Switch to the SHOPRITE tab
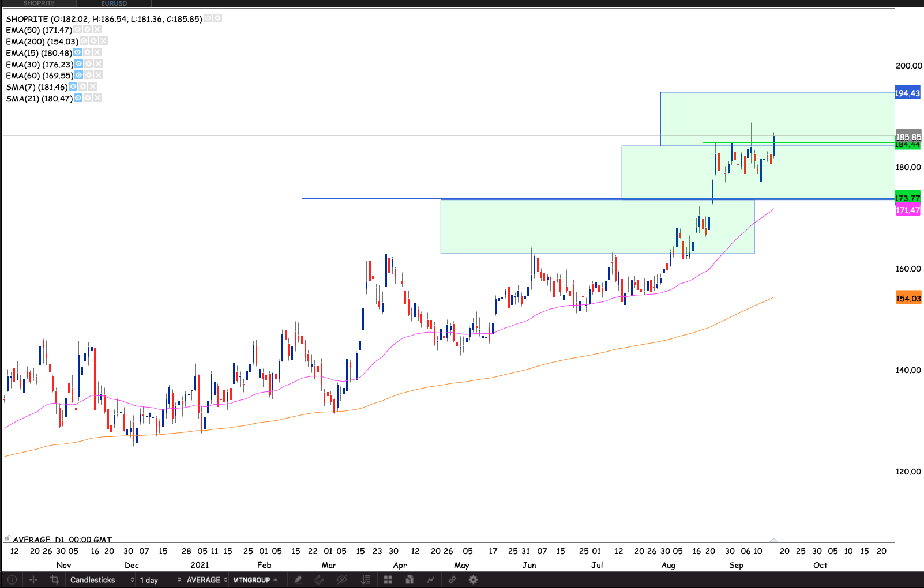The height and width of the screenshot is (588, 924). (39, 3)
